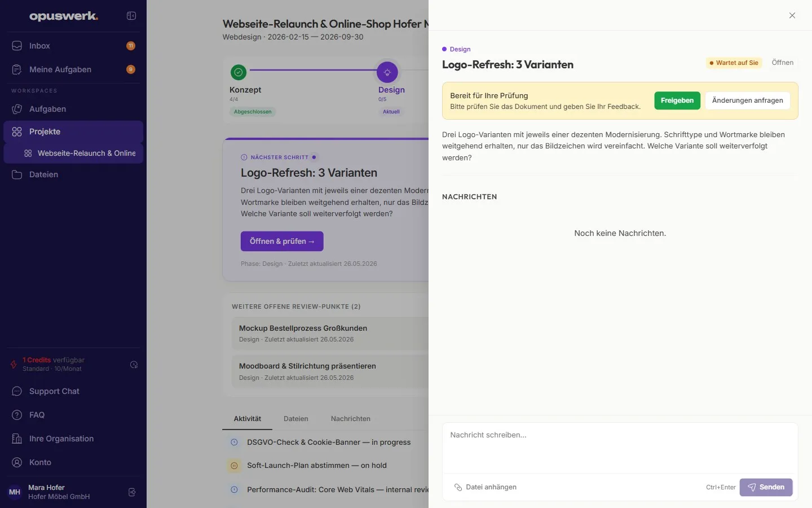Click the opuswerk logo

[x=64, y=16]
